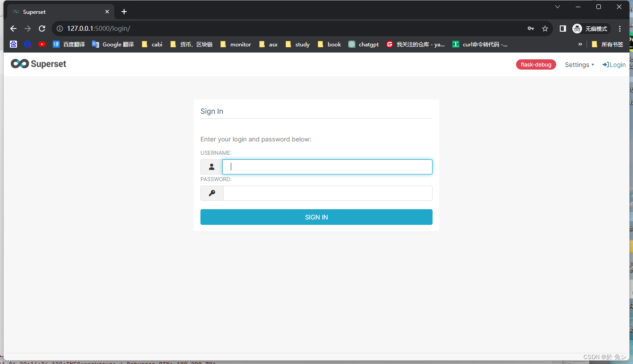Click the Login link in navbar

tap(614, 65)
